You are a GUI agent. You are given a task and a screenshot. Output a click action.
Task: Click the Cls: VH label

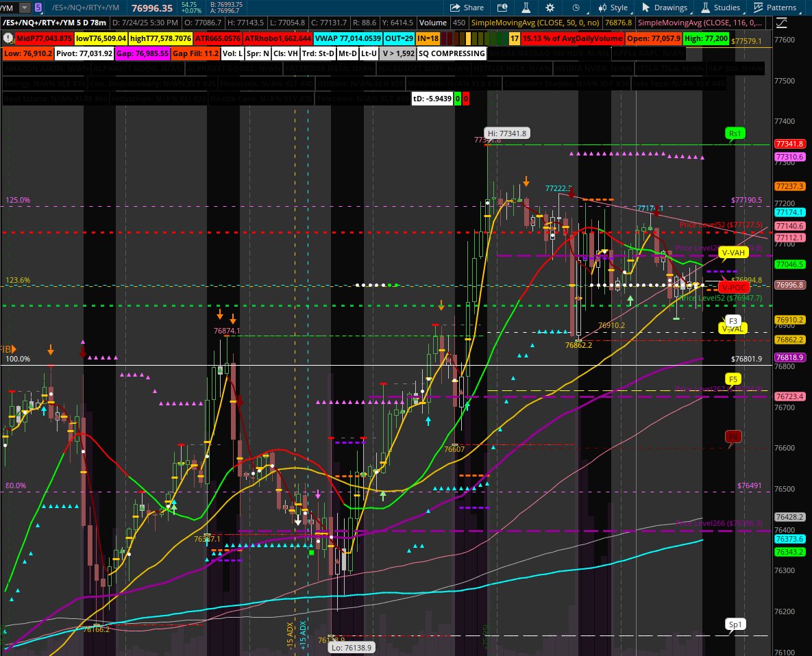point(286,53)
